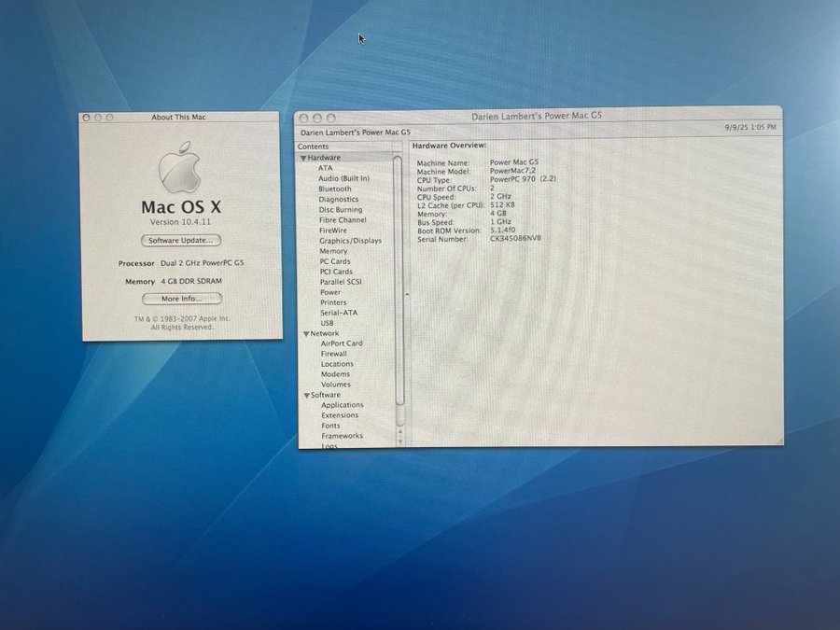Click the System Profiler window resize grip

pos(779,441)
